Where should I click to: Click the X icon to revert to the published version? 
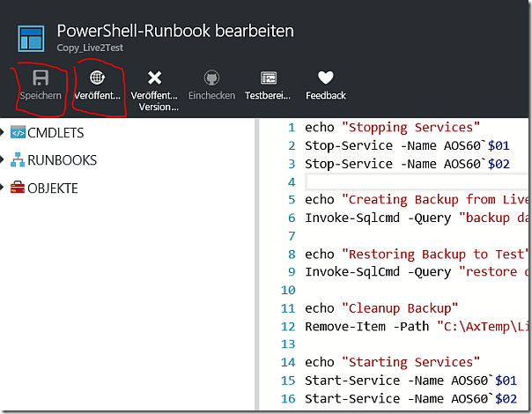point(155,78)
